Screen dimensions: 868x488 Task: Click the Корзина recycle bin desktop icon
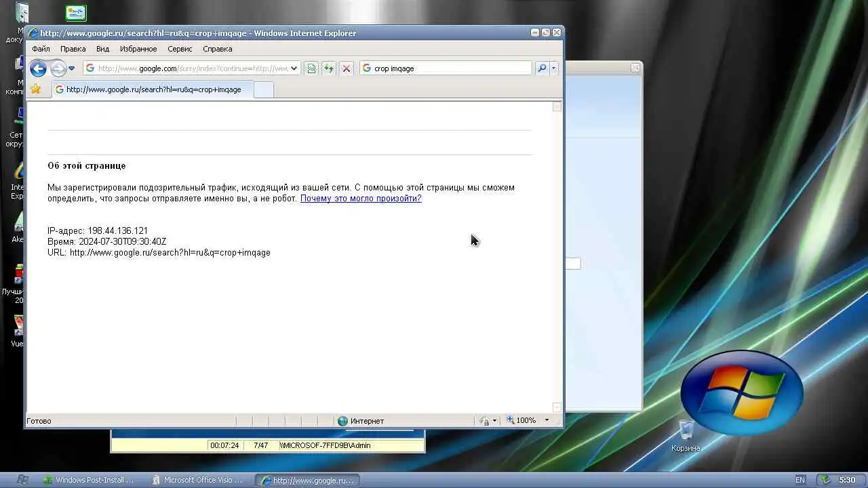[x=686, y=436]
